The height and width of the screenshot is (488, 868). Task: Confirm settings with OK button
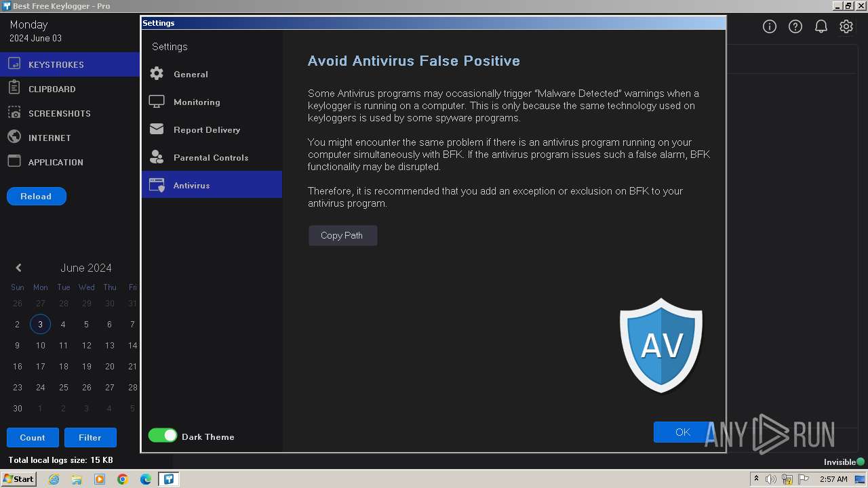tap(682, 432)
